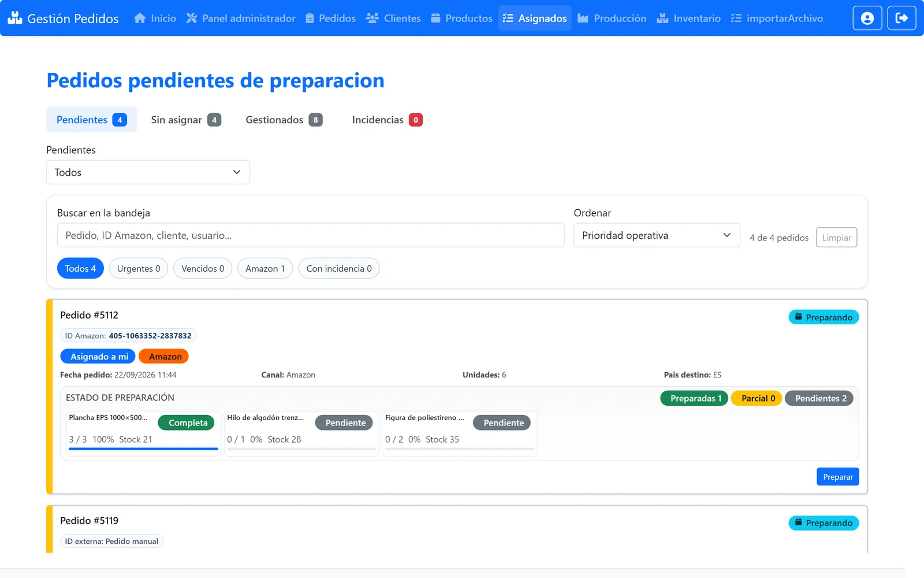924x578 pixels.
Task: Click the Parcial 0 yellow badge
Action: coord(757,398)
